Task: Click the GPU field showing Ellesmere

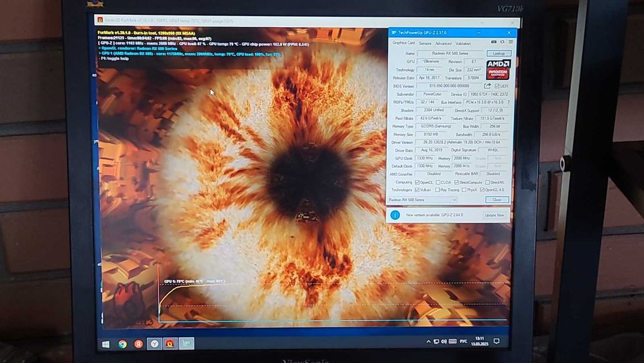Action: 431,62
